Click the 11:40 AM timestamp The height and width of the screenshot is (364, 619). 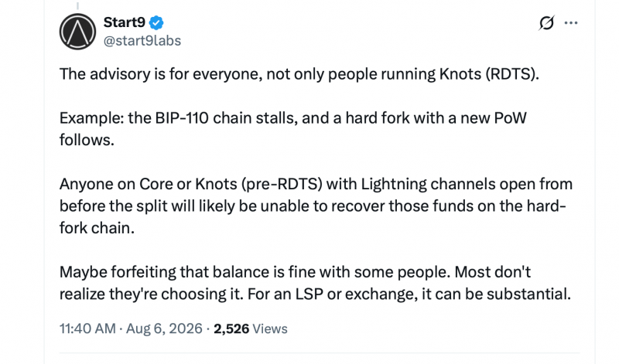[87, 328]
